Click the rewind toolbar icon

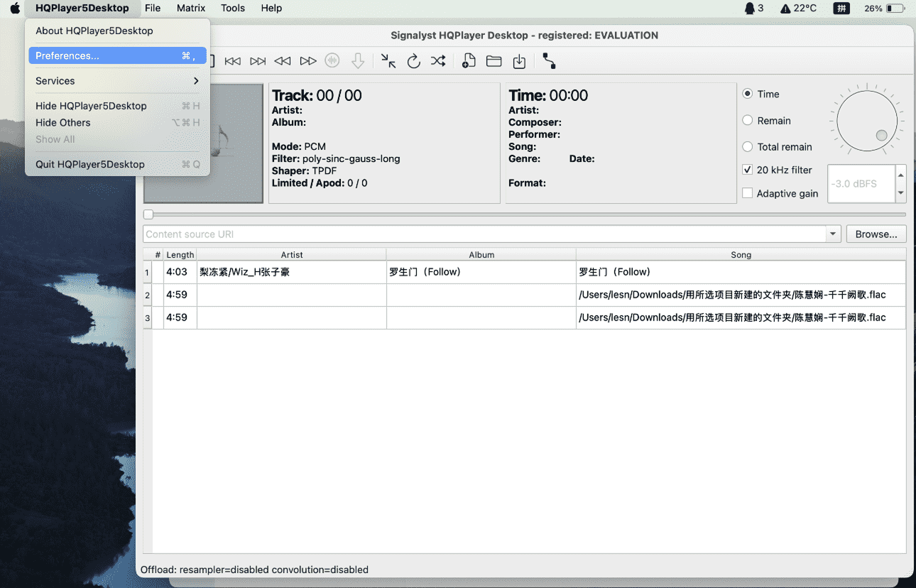click(x=283, y=62)
